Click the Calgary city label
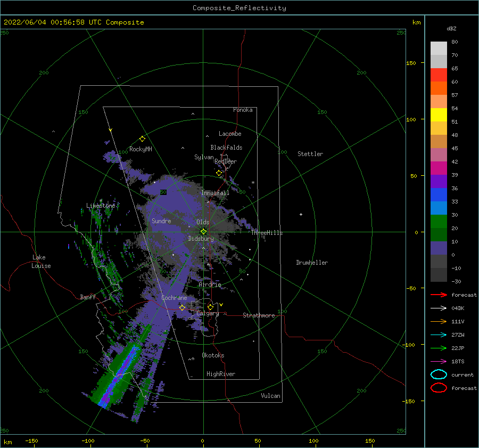Image resolution: width=479 pixels, height=448 pixels. point(208,313)
